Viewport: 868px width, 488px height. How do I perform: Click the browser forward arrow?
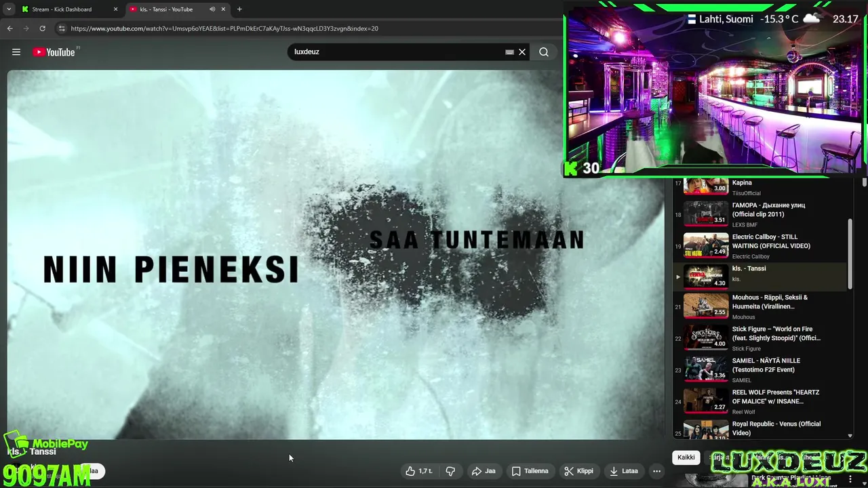coord(26,28)
